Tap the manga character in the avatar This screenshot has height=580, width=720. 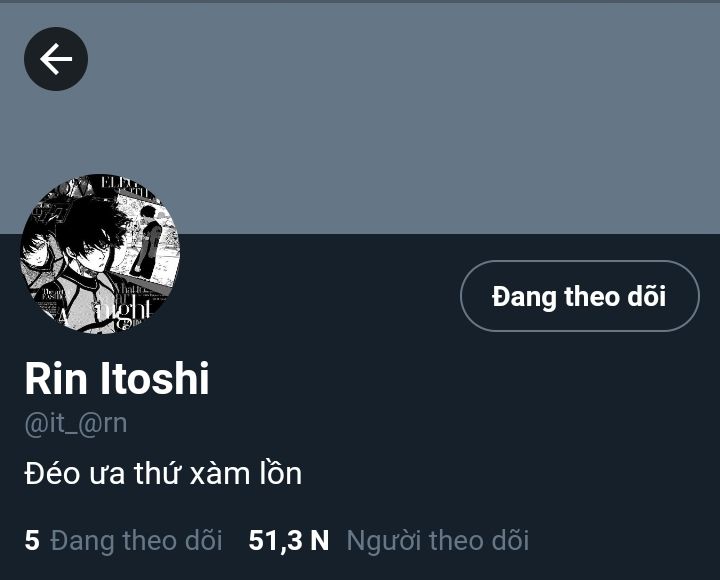pyautogui.click(x=90, y=257)
